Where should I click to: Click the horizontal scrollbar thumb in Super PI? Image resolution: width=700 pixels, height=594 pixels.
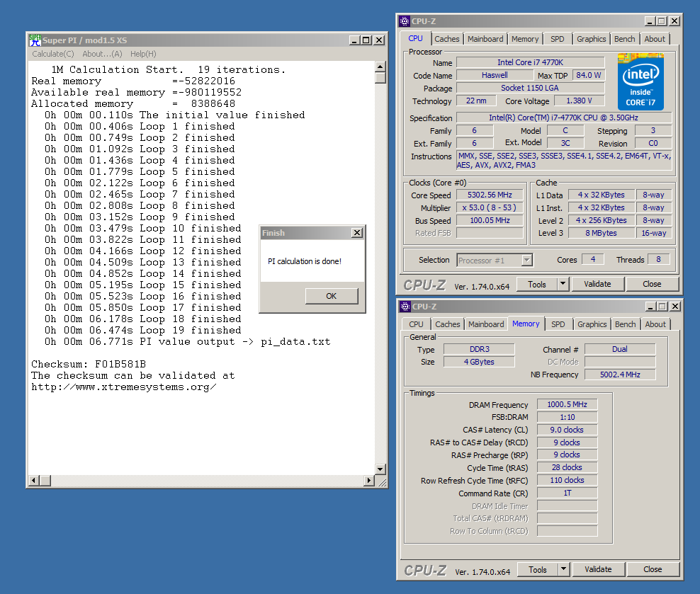click(45, 480)
